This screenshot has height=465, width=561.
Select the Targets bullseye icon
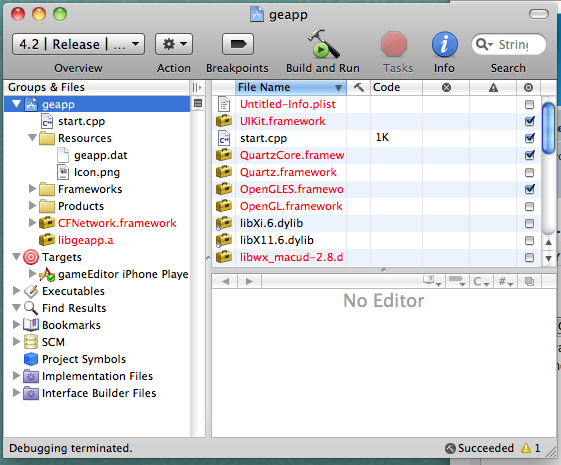point(31,257)
